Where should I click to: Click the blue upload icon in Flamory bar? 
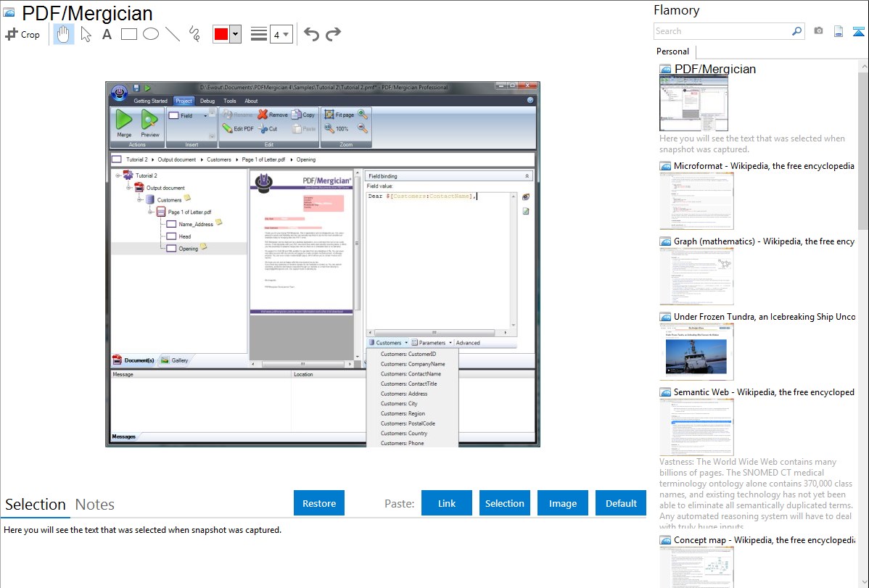(x=858, y=31)
